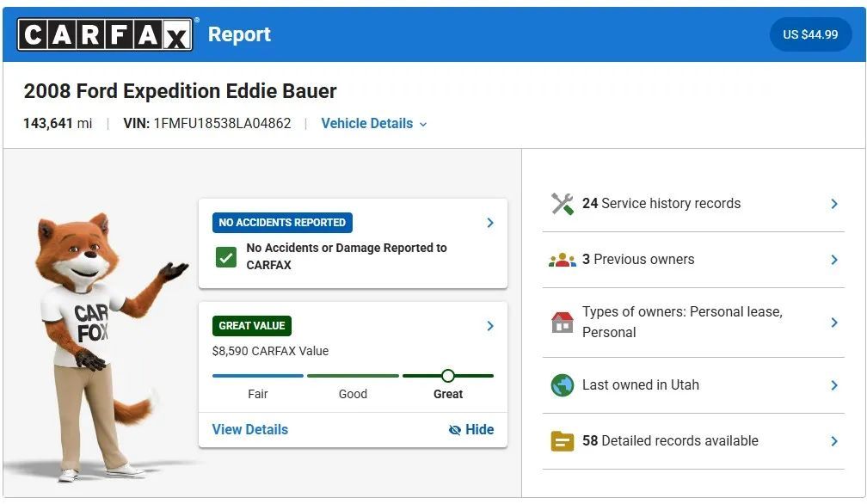This screenshot has height=504, width=867.
Task: Click the CARFAX logo in header
Action: (x=105, y=35)
